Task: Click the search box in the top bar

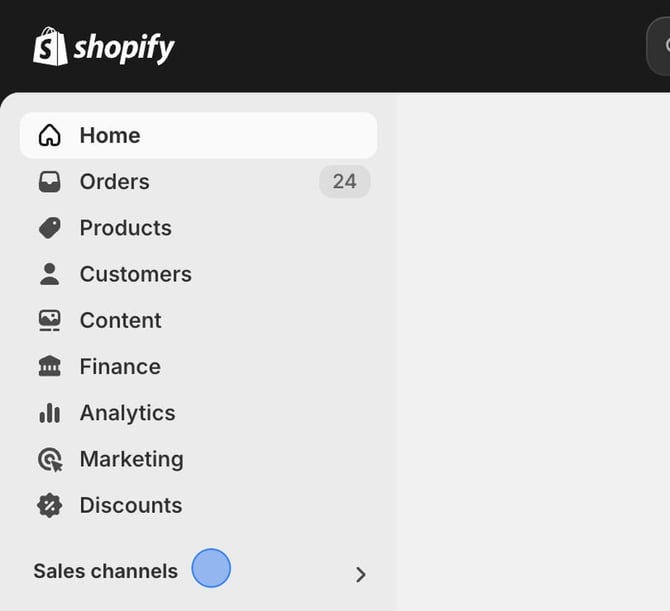Action: coord(660,46)
